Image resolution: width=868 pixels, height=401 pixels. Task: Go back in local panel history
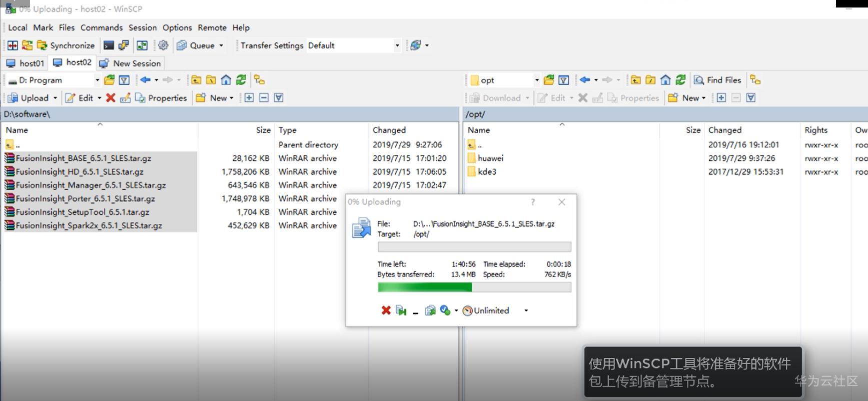pos(145,80)
